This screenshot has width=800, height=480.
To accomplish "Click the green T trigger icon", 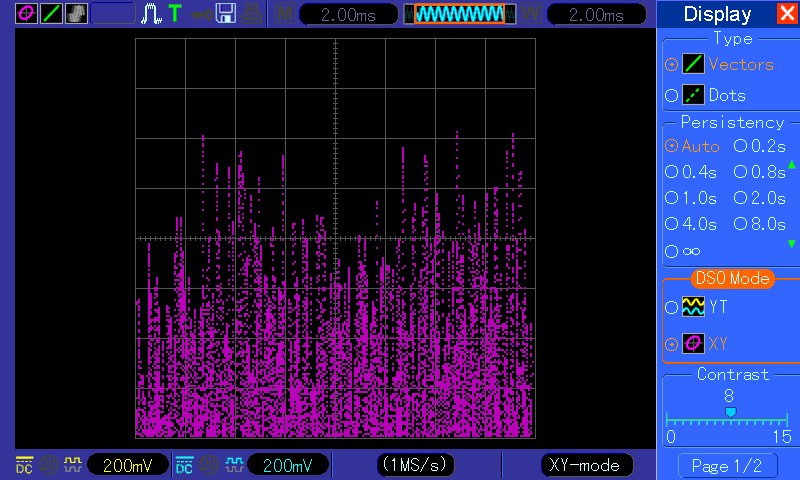I will [x=175, y=13].
